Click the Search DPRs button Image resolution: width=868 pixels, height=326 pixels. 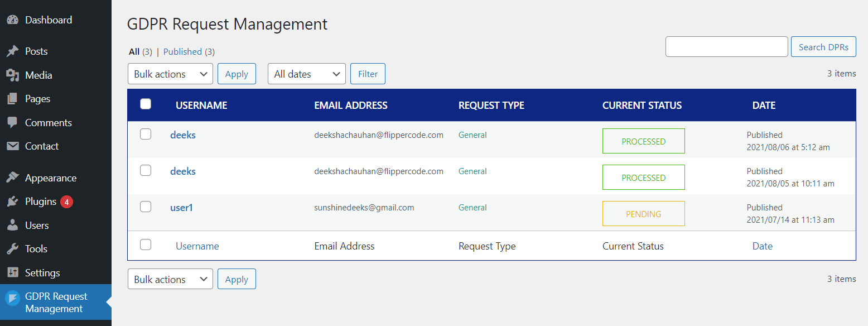823,46
